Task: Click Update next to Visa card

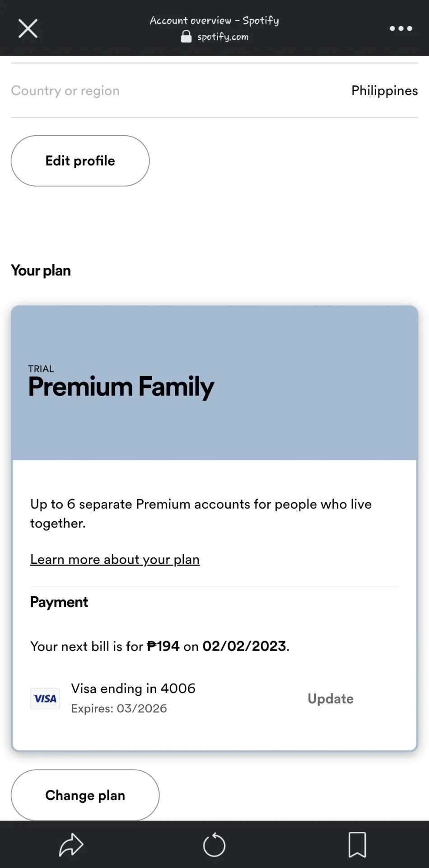Action: pyautogui.click(x=331, y=699)
